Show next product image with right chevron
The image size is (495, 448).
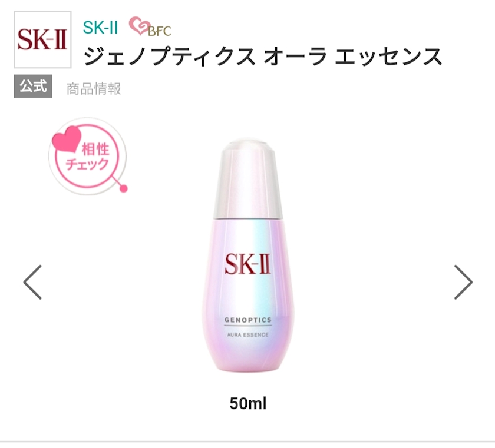click(x=463, y=282)
